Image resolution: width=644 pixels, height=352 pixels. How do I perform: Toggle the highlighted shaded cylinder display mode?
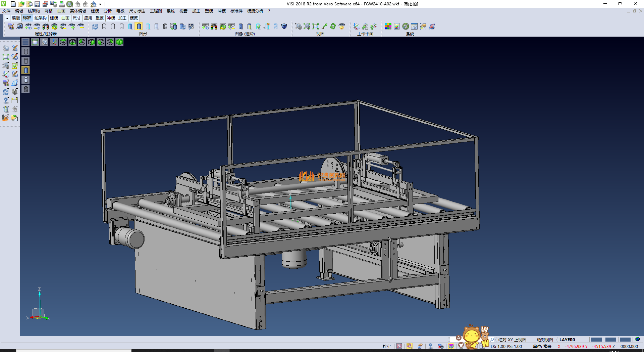(139, 27)
